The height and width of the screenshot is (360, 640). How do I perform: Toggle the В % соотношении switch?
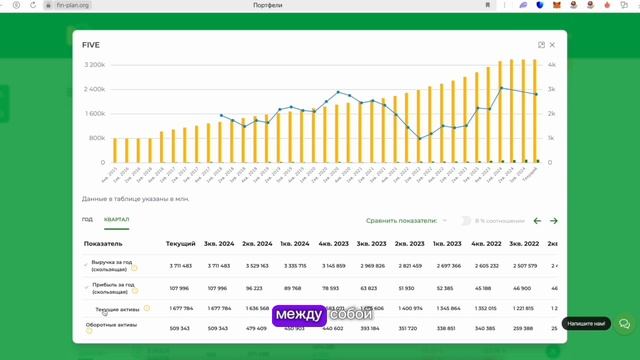tap(466, 221)
